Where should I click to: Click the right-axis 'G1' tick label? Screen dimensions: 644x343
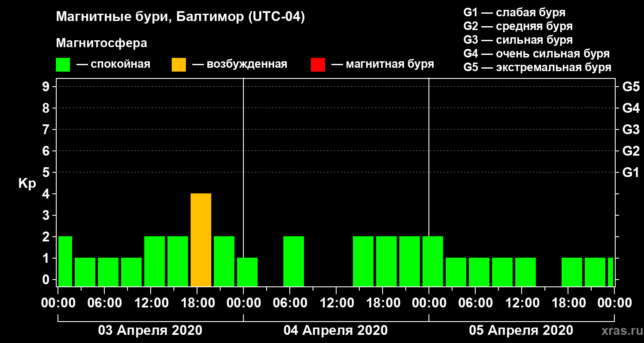pos(631,172)
